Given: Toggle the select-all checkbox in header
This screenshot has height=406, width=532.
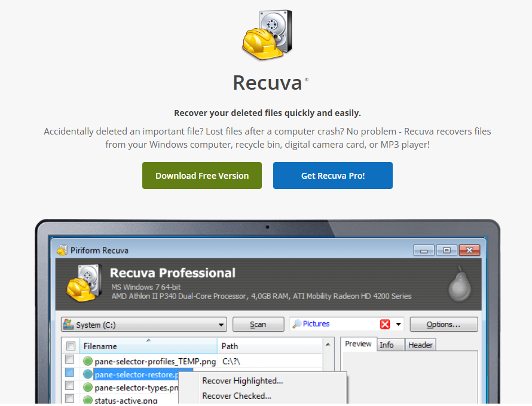Looking at the screenshot, I should pos(71,346).
